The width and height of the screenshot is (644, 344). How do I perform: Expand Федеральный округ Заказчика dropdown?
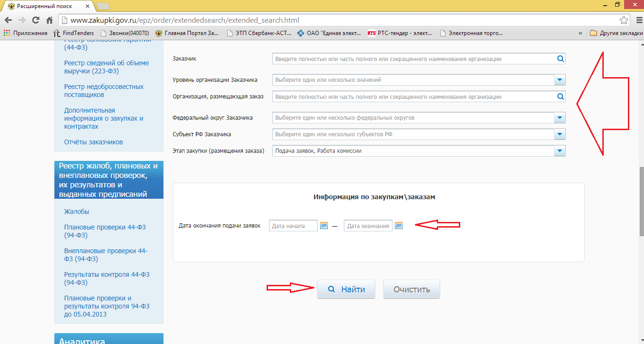pos(560,118)
